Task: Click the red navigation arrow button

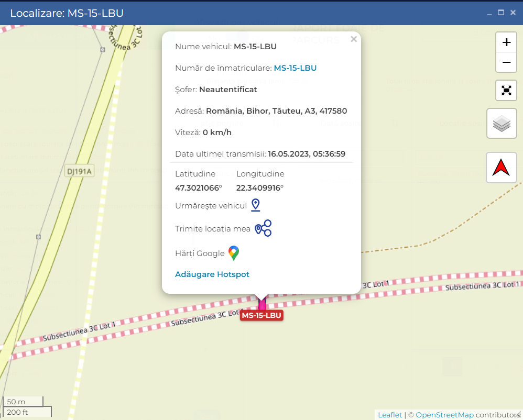Action: 502,168
